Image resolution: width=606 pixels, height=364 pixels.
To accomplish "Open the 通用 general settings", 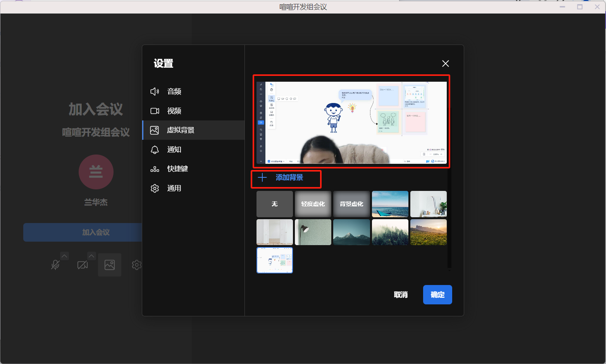I will pyautogui.click(x=174, y=188).
